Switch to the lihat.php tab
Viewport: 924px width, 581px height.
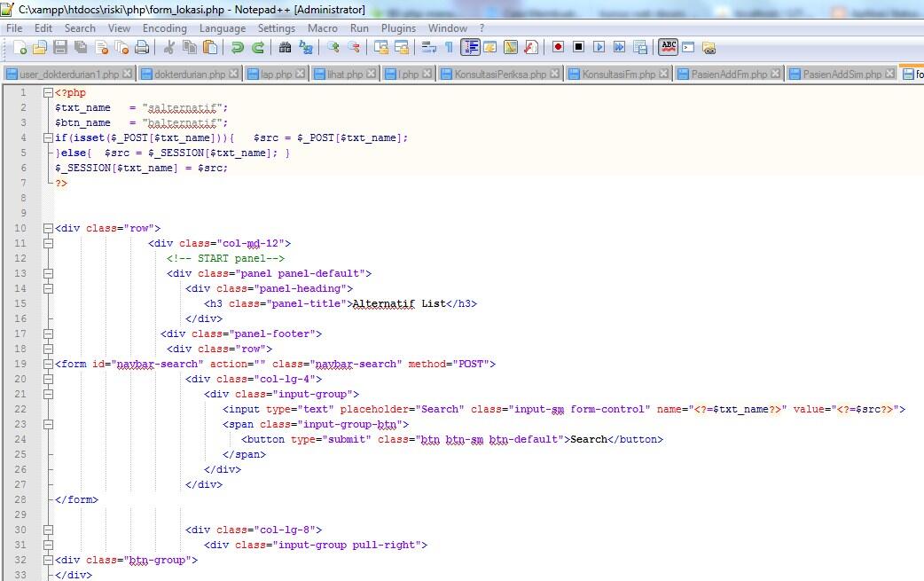pyautogui.click(x=345, y=74)
